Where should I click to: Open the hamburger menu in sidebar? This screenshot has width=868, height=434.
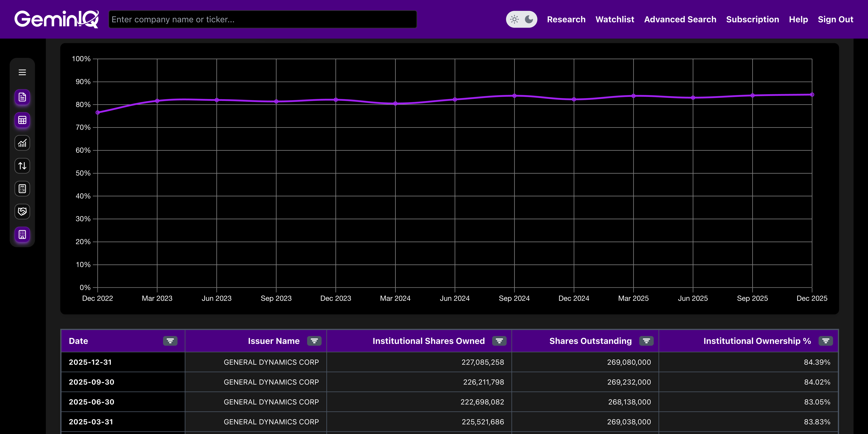(x=22, y=72)
